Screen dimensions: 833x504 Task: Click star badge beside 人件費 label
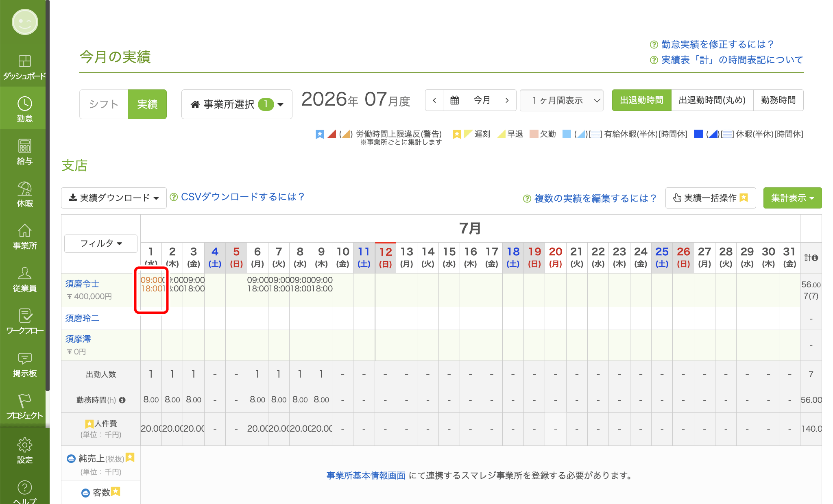89,424
